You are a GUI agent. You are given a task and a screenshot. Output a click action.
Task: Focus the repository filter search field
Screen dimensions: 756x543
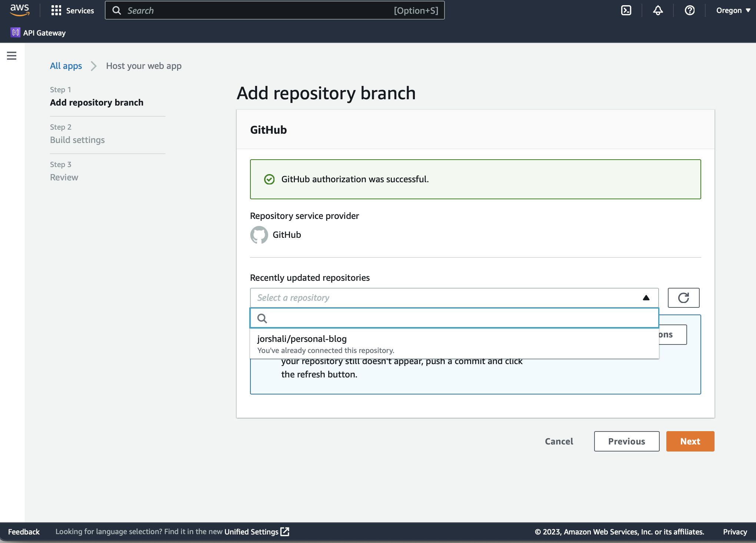[x=454, y=318]
